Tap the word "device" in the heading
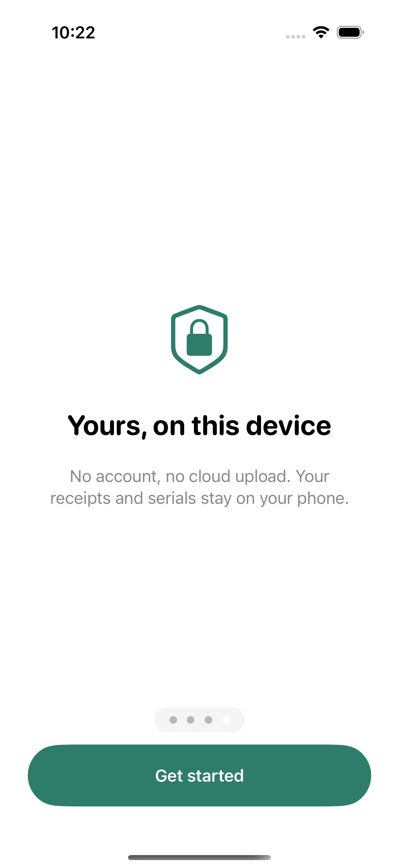 tap(288, 426)
